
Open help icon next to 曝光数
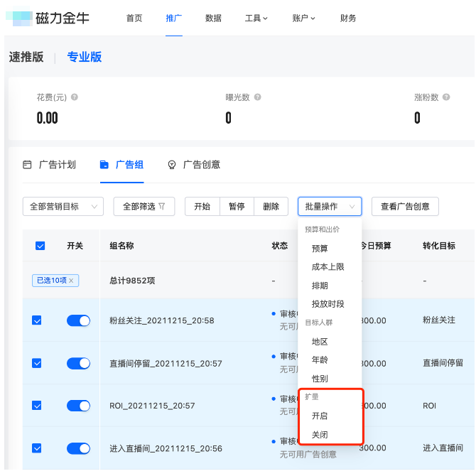pos(257,97)
